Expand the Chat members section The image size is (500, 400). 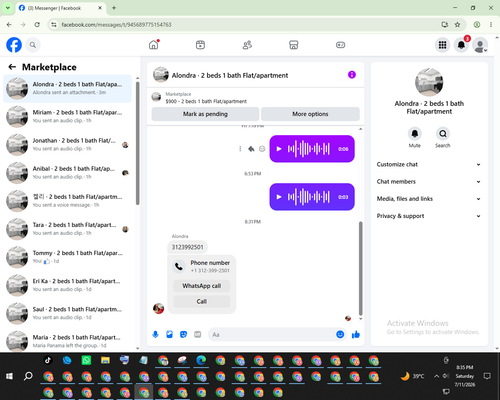[x=429, y=182]
